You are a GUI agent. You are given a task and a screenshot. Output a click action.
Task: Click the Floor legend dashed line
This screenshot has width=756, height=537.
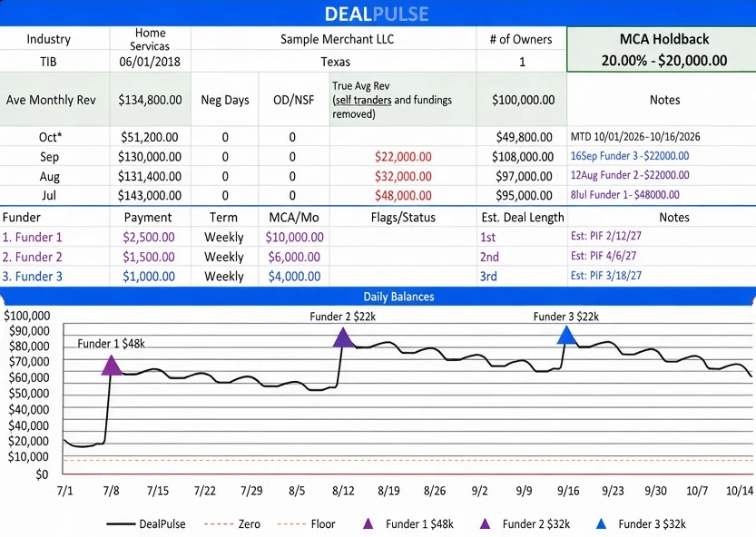pyautogui.click(x=291, y=524)
